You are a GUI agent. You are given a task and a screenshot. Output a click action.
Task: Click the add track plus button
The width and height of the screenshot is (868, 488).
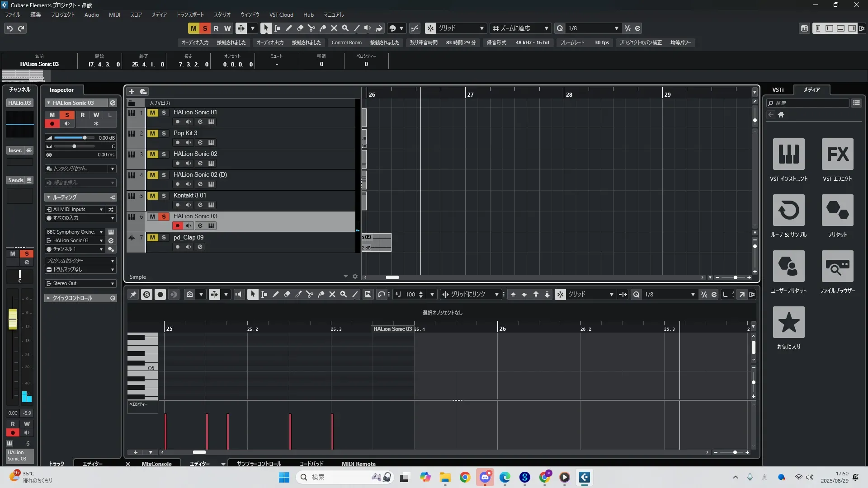pyautogui.click(x=132, y=91)
